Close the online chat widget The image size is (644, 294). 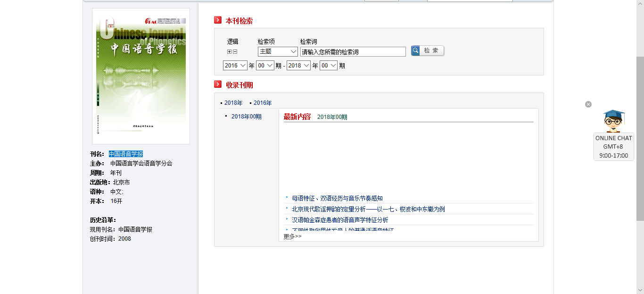(x=588, y=104)
